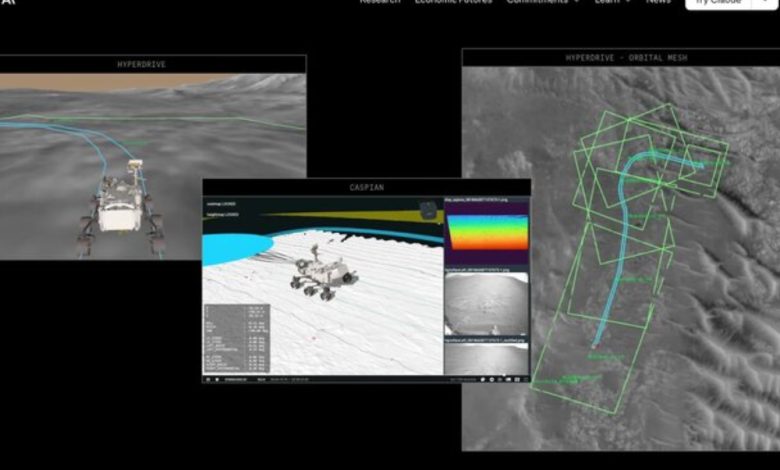Expand the Learn dropdown menu

[x=612, y=2]
